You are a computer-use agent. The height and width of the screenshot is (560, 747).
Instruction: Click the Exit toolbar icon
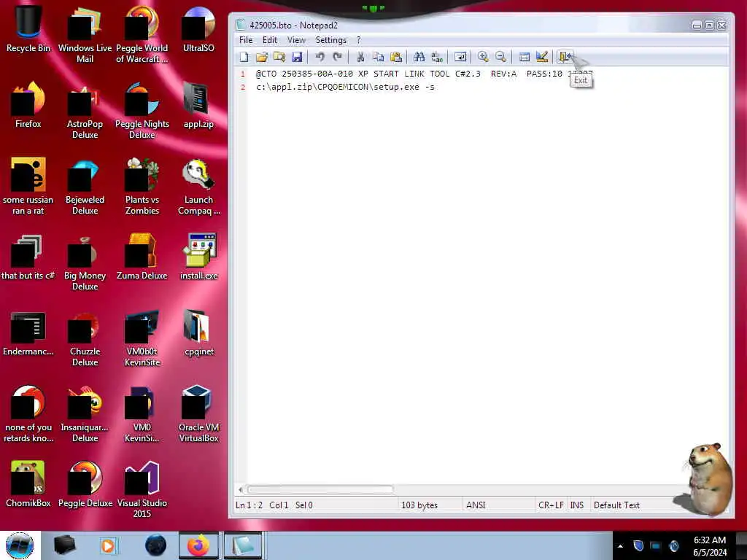[x=565, y=57]
